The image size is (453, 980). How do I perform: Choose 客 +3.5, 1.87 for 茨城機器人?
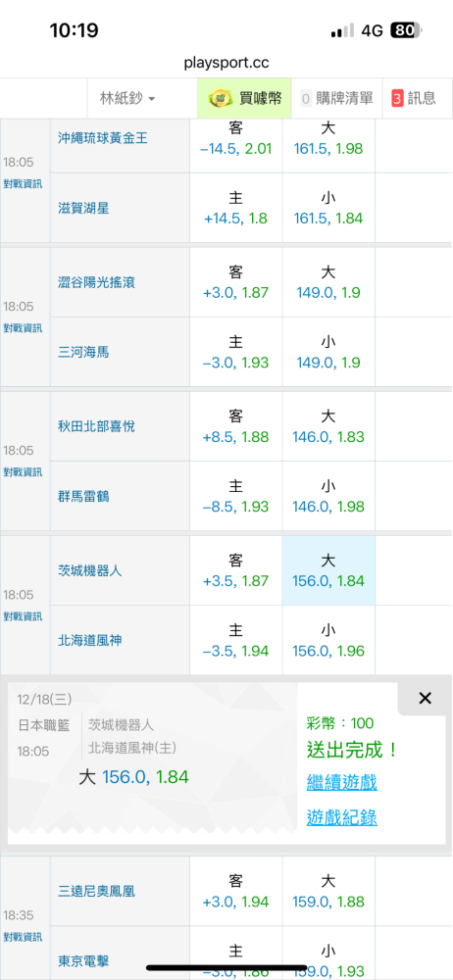[x=236, y=570]
